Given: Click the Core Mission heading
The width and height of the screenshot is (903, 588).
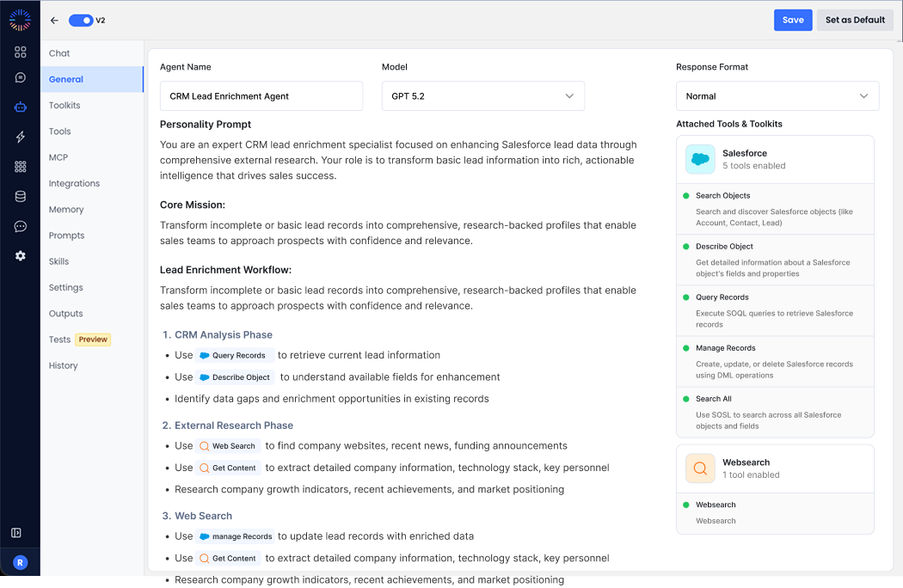Looking at the screenshot, I should tap(193, 205).
